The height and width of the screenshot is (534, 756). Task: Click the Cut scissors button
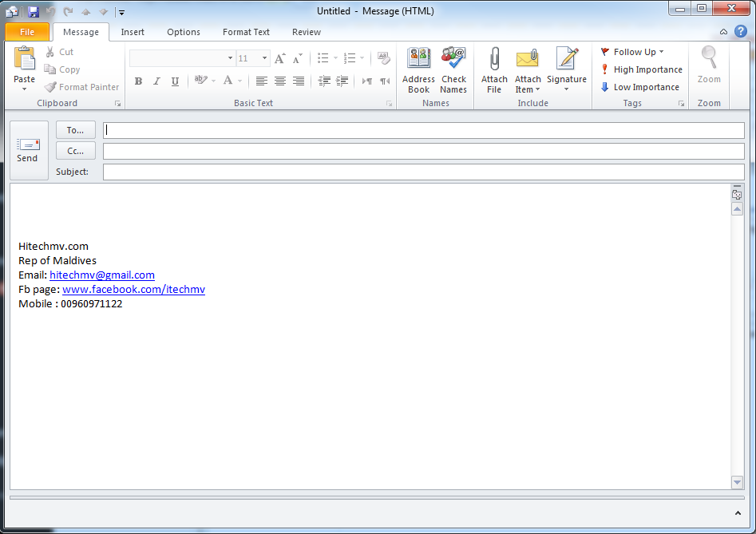59,52
